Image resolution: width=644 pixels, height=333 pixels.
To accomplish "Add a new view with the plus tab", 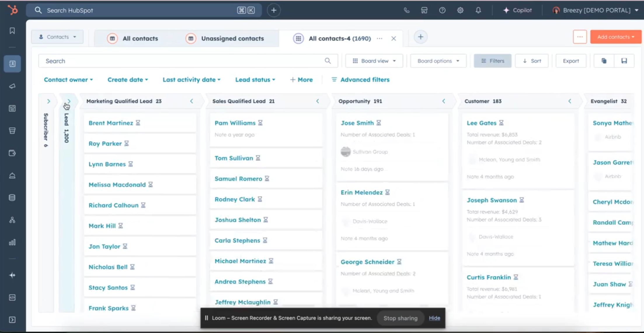I will click(x=420, y=37).
